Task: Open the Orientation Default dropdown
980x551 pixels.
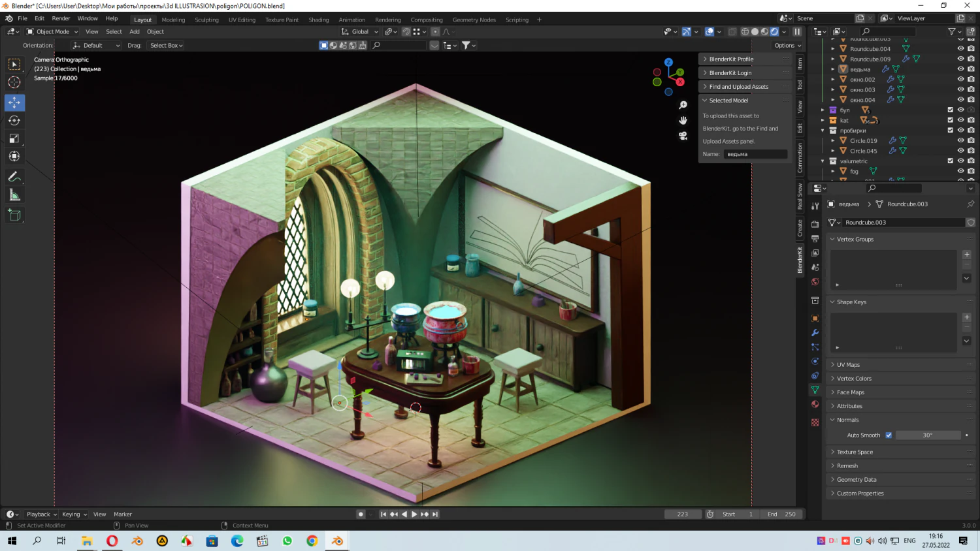Action: pyautogui.click(x=97, y=46)
